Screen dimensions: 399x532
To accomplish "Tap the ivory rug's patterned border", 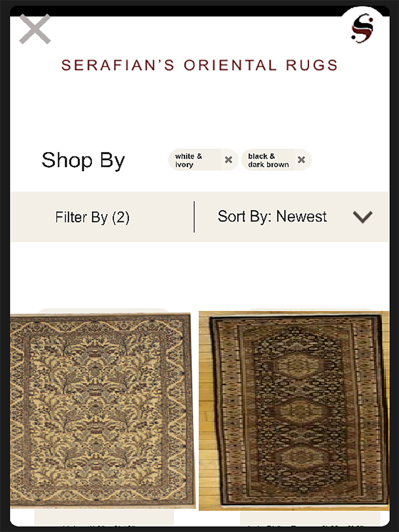I will point(184,411).
